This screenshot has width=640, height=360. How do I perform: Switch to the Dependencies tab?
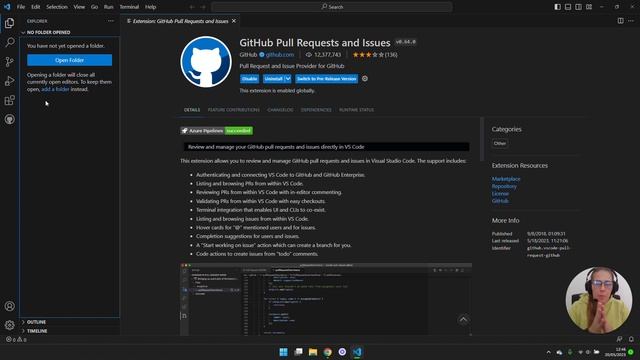pos(316,110)
